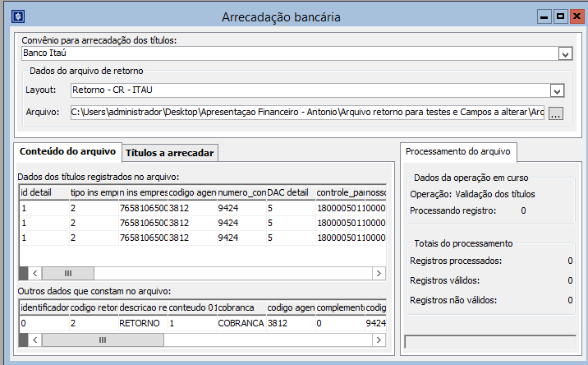This screenshot has height=365, width=588.
Task: Click the processing progress bar
Action: [490, 342]
